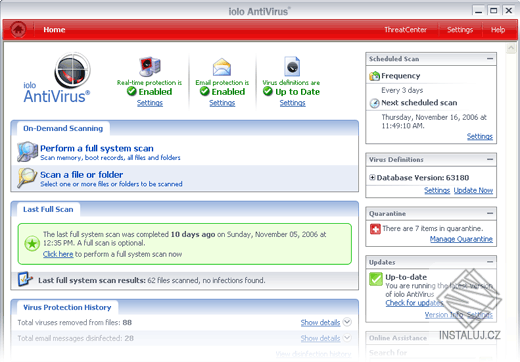Minimize the iolo AntiVirus window
Screen dimensions: 520x362
click(478, 11)
